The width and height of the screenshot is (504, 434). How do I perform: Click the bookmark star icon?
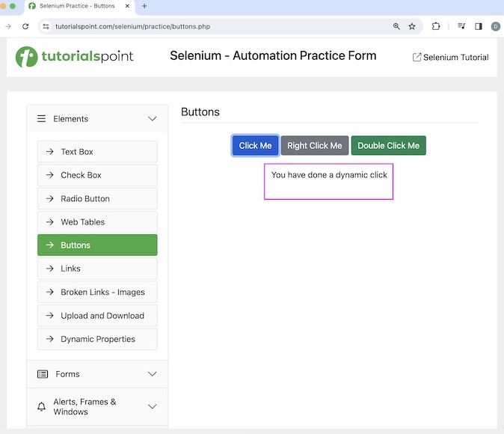click(412, 26)
